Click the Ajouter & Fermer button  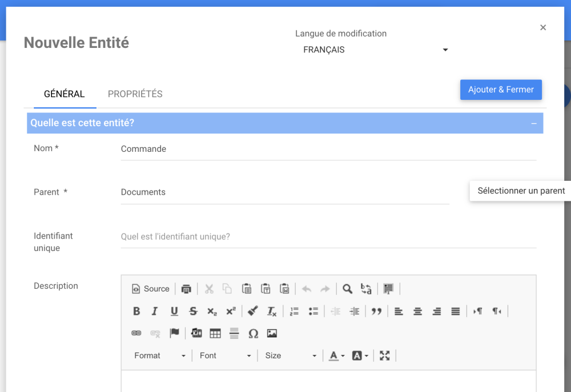[x=501, y=90]
